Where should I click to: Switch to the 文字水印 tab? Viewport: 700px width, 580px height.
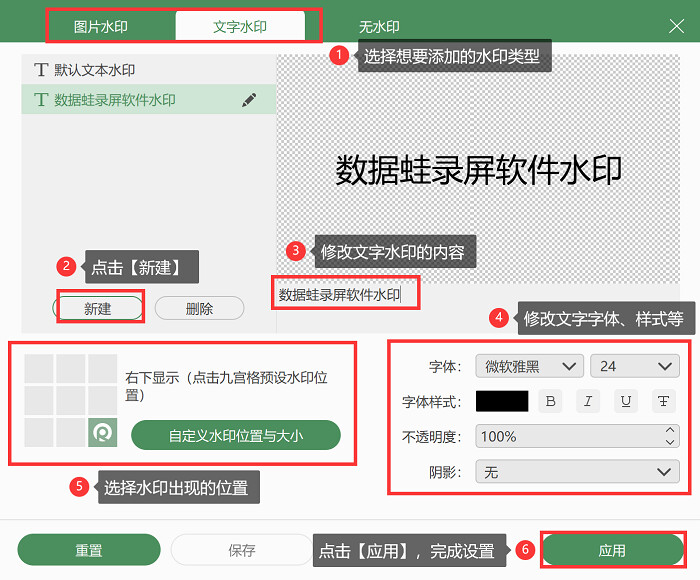pyautogui.click(x=240, y=27)
